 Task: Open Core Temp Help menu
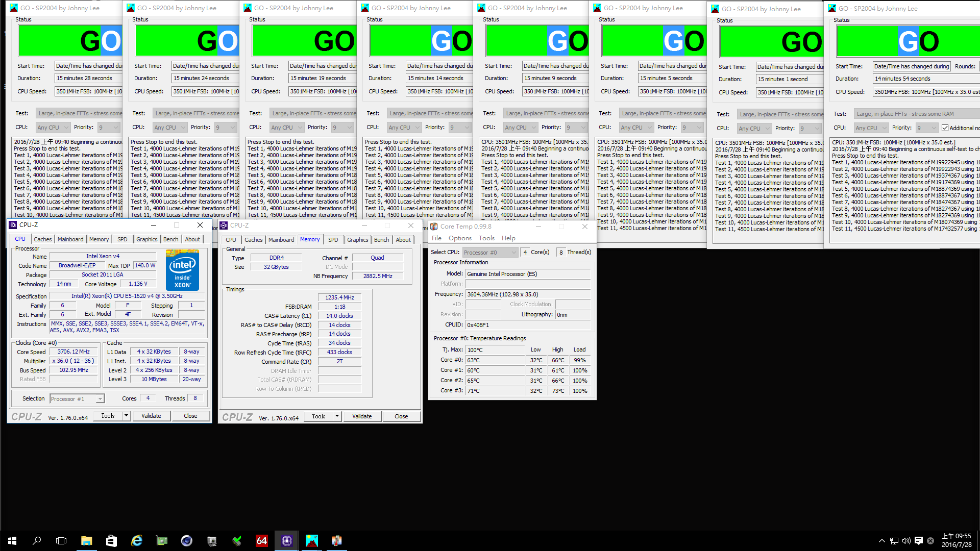[x=508, y=238]
